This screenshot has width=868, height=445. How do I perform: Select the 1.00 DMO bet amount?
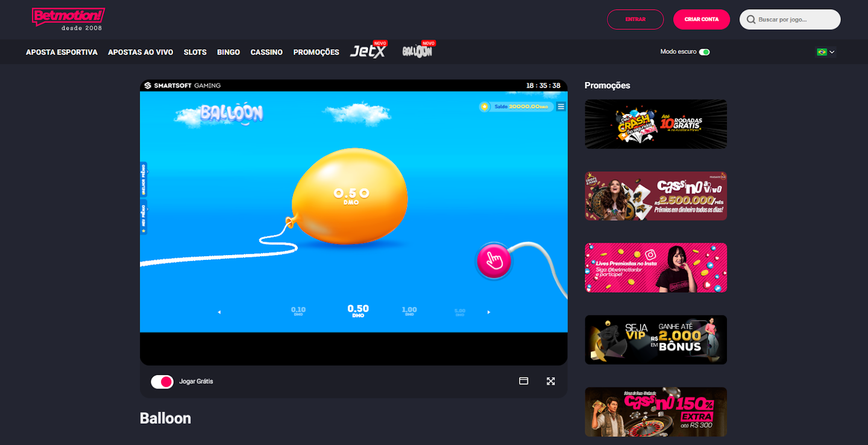click(x=409, y=311)
